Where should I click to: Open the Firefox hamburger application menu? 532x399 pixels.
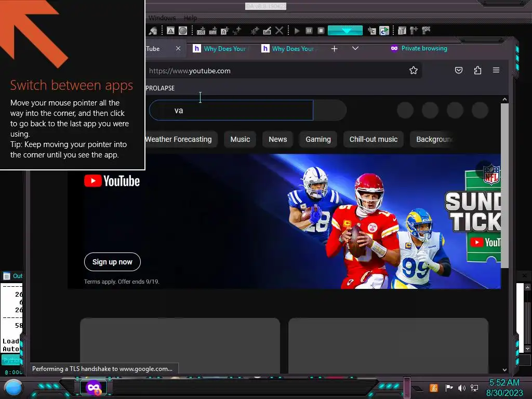point(496,70)
